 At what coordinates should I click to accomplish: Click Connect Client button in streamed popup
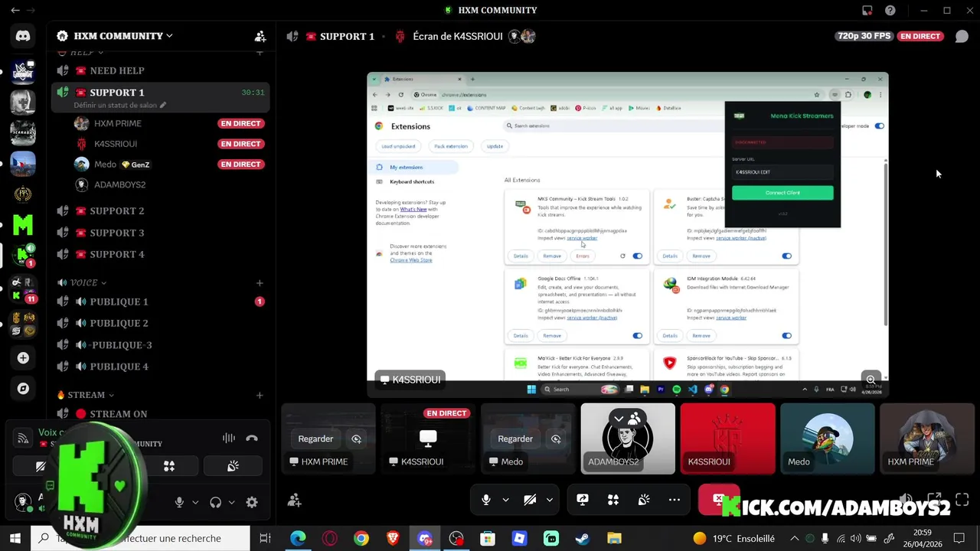point(782,193)
